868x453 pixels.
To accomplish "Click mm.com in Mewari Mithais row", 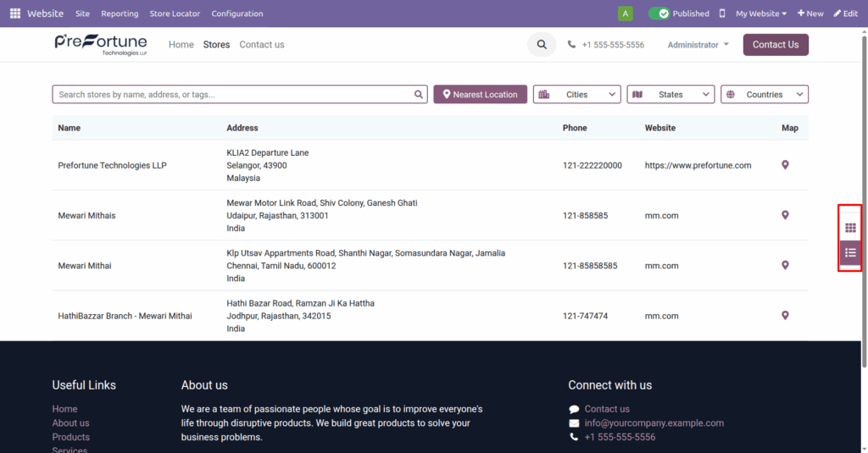I will click(x=661, y=216).
